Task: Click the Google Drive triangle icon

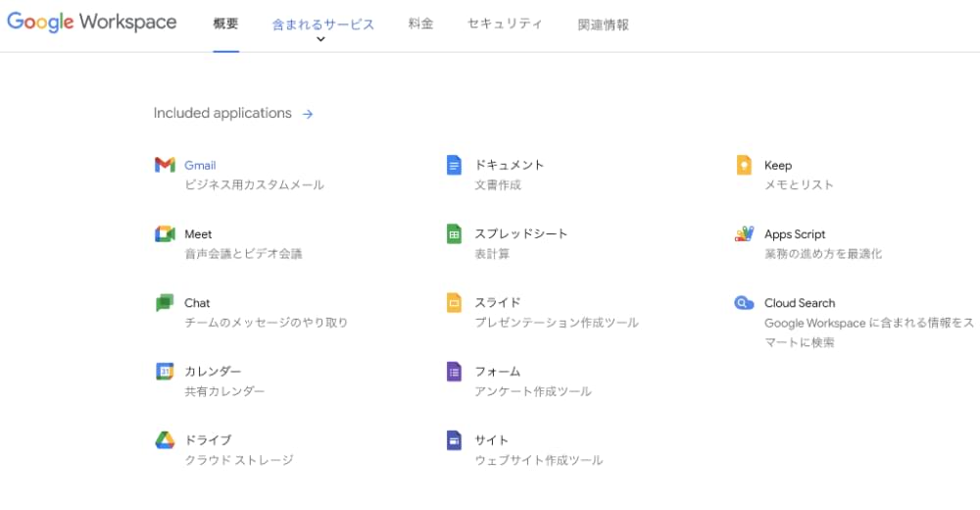Action: [164, 440]
